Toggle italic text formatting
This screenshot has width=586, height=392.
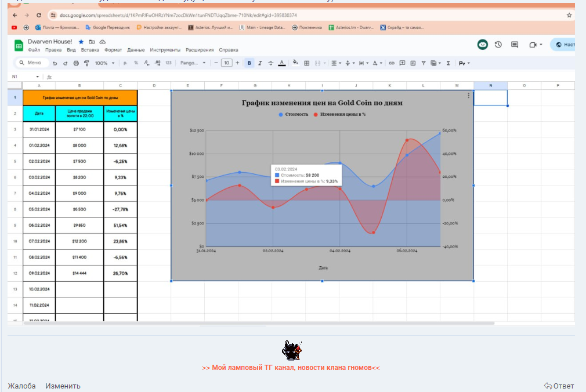[260, 63]
